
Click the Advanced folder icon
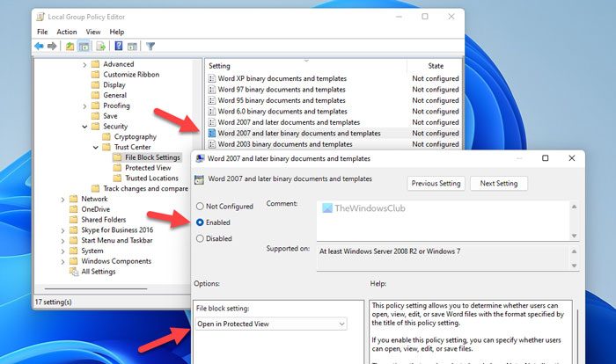coord(95,64)
